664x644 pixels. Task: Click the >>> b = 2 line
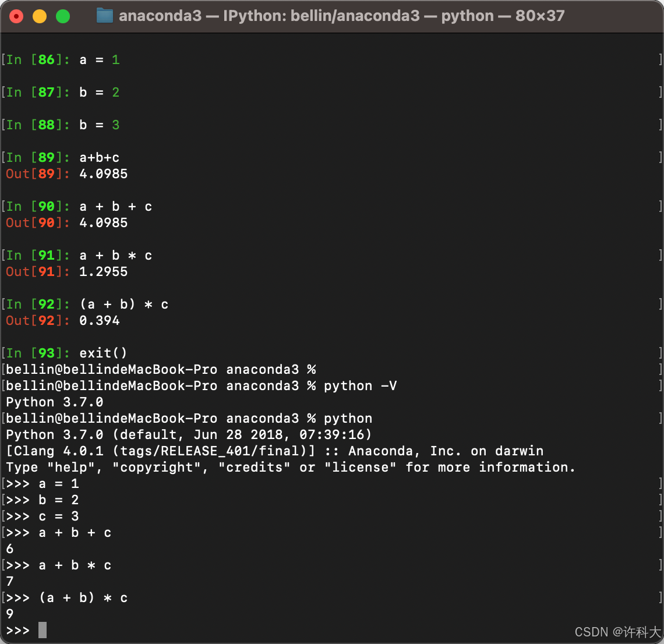coord(43,500)
